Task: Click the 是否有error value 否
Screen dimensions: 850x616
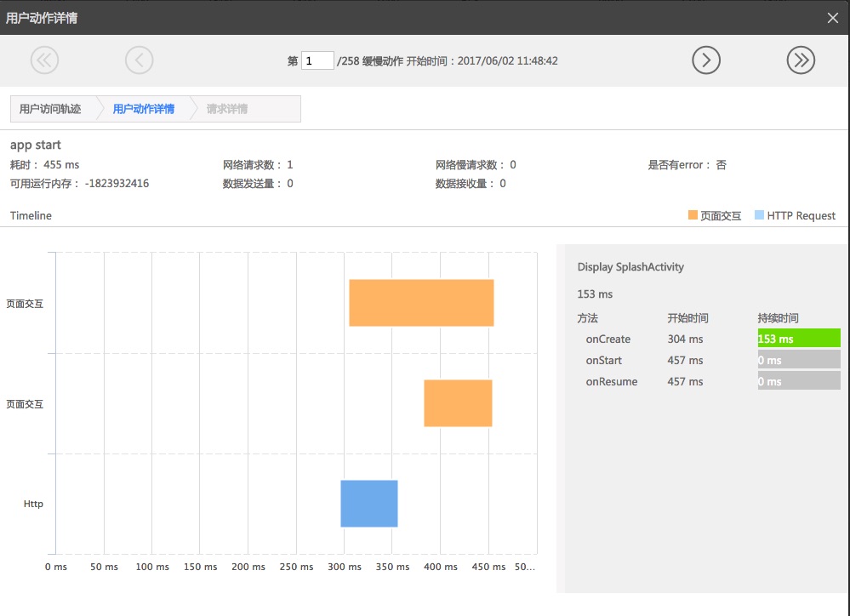Action: point(721,164)
